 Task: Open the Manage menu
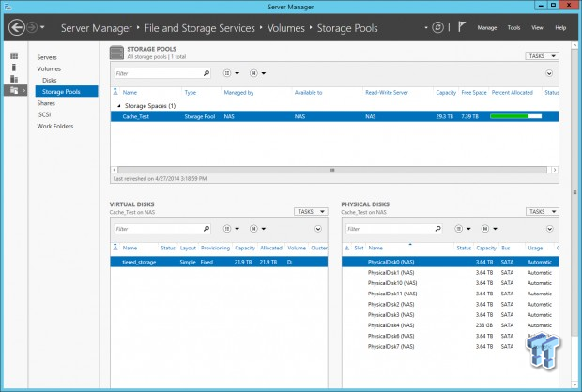(x=486, y=28)
